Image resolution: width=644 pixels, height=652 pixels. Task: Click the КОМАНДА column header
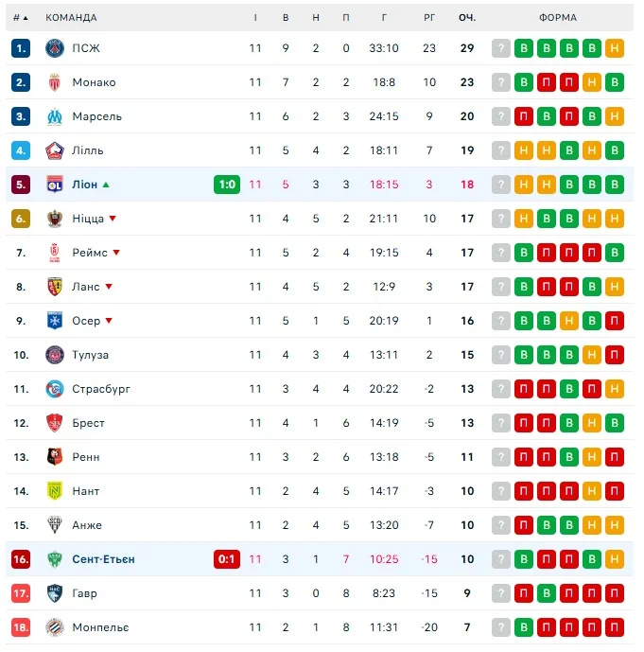tap(71, 18)
